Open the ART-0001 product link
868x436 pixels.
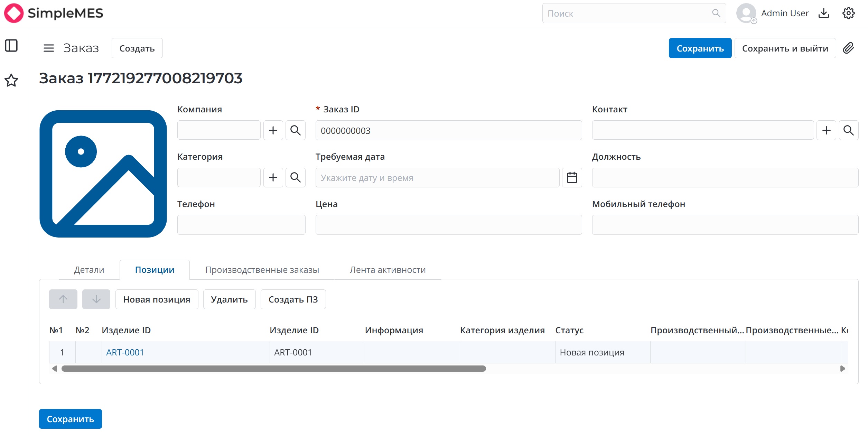pos(125,352)
